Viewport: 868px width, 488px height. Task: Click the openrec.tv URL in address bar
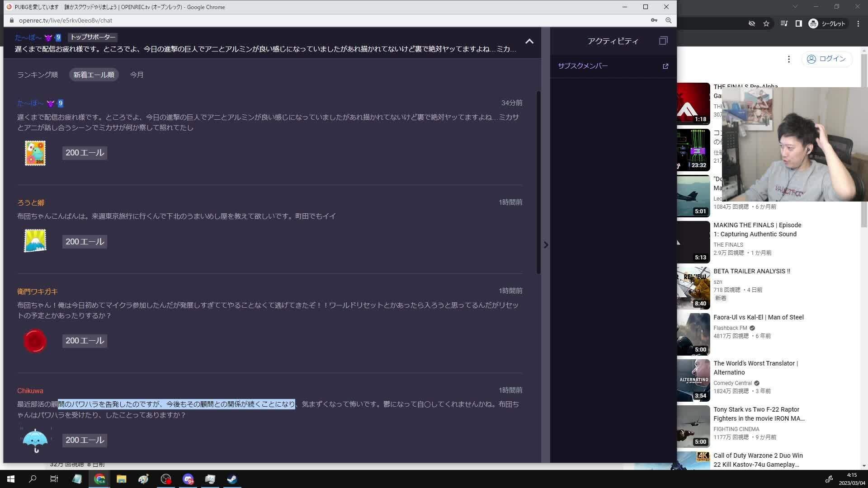click(x=66, y=20)
